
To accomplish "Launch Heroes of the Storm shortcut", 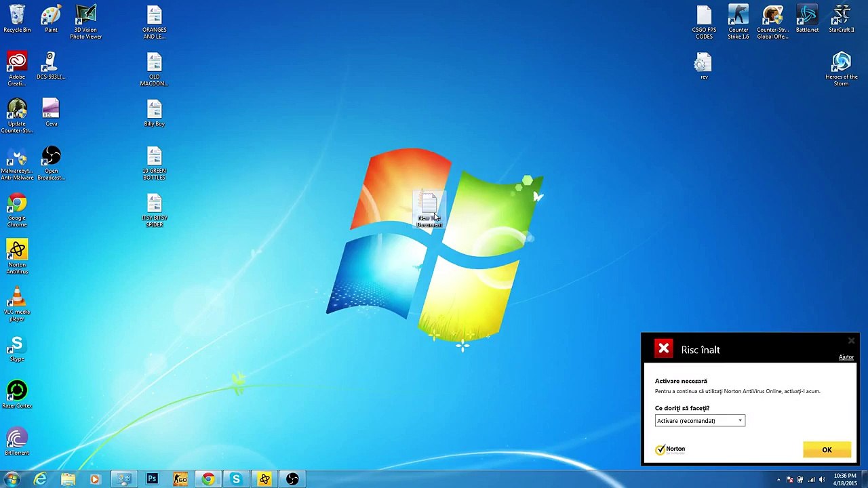I will click(842, 69).
